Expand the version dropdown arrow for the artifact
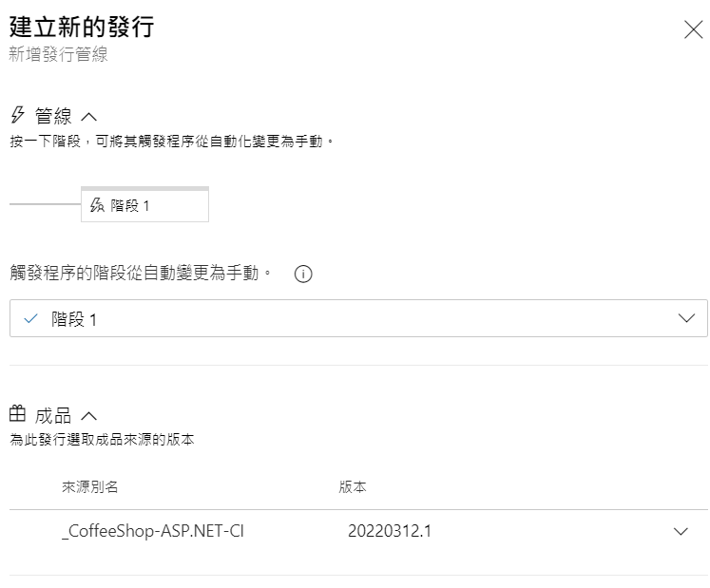Viewport: 710px width, 588px height. pyautogui.click(x=681, y=532)
